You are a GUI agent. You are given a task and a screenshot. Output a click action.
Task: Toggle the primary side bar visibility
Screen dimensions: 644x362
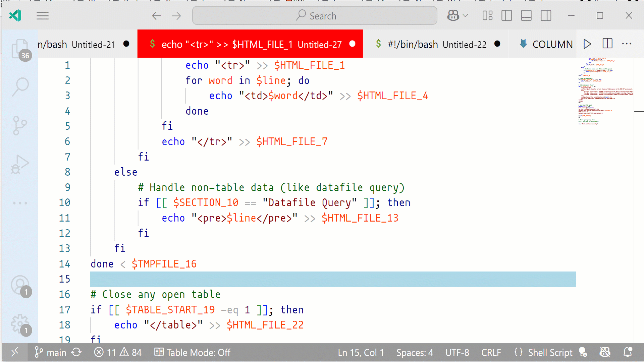click(506, 16)
